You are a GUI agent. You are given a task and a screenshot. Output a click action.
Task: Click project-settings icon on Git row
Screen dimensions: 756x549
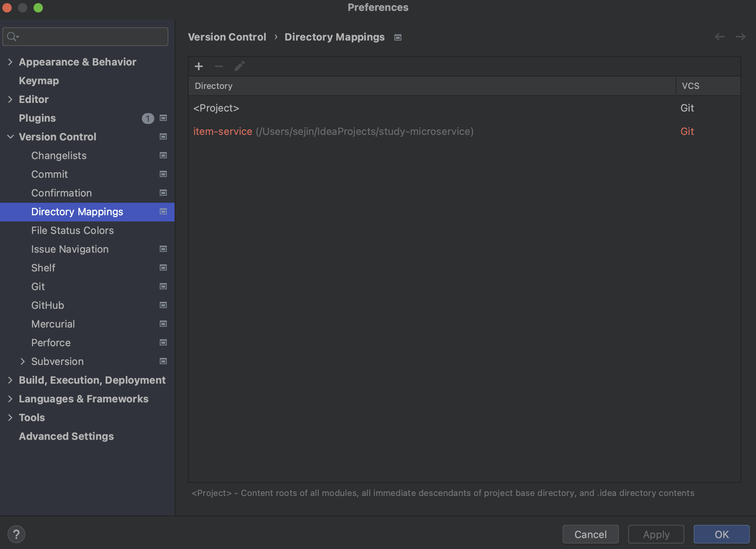coord(163,286)
